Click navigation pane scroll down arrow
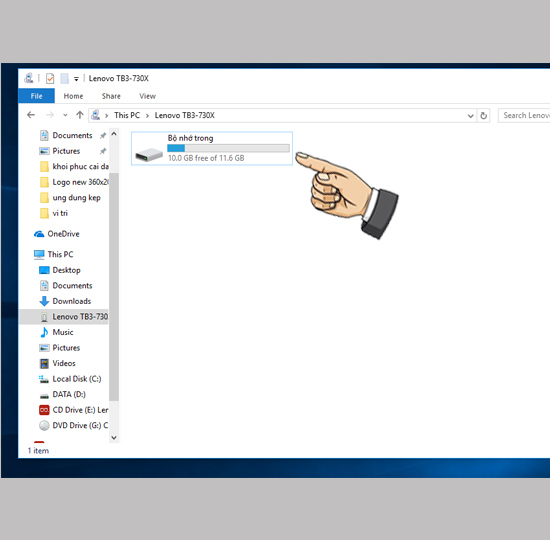550x540 pixels. pyautogui.click(x=114, y=438)
